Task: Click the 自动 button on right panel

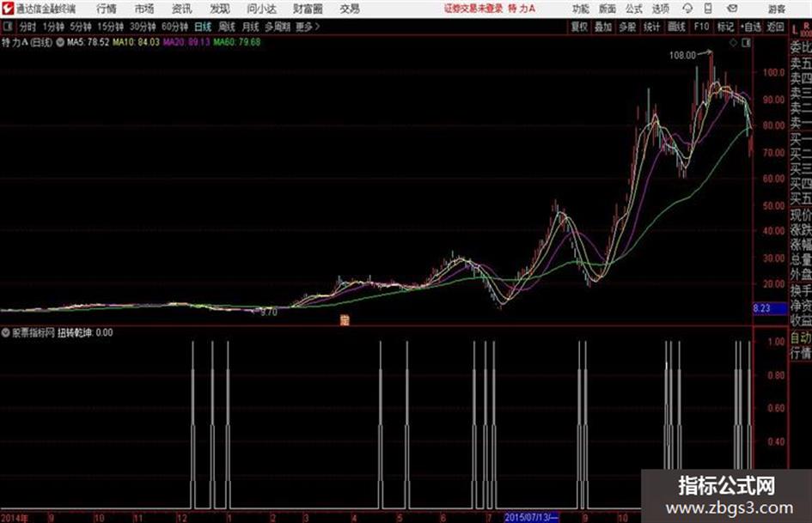Action: [x=801, y=338]
